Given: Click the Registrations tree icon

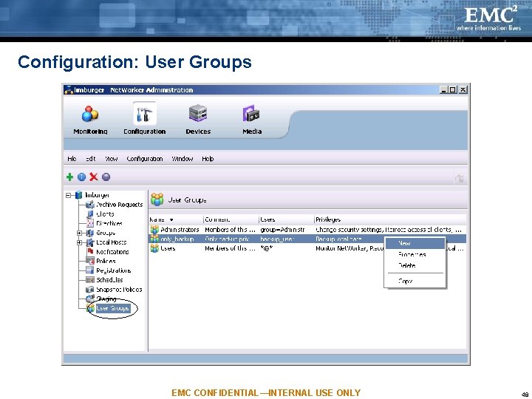Looking at the screenshot, I should [x=90, y=270].
